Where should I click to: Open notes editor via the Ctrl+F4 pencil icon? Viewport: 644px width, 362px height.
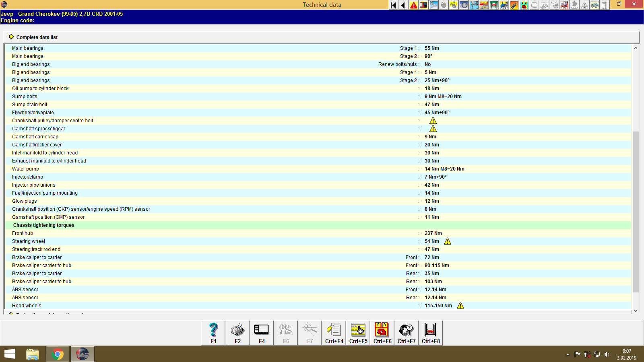point(334,332)
